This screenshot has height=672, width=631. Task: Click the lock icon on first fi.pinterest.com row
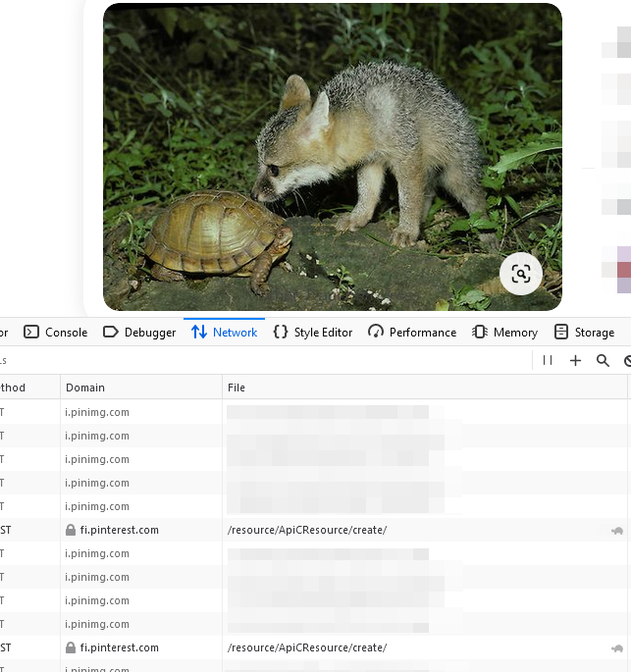(x=71, y=530)
